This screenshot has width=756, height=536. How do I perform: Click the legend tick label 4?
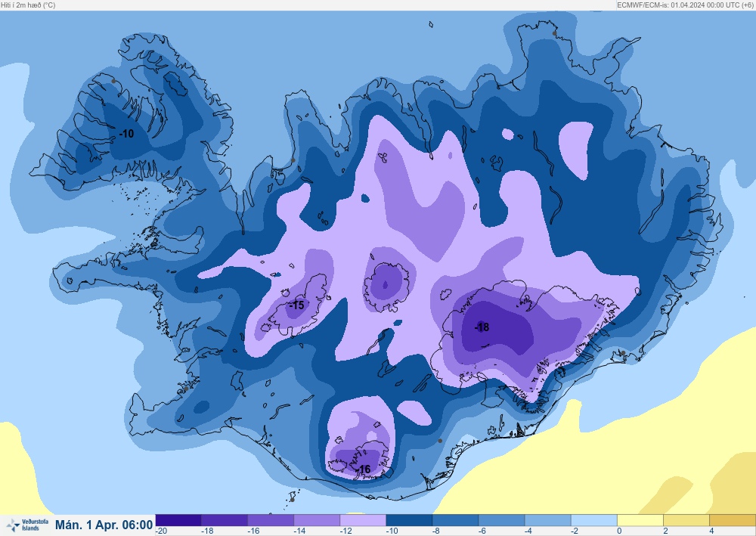(712, 531)
